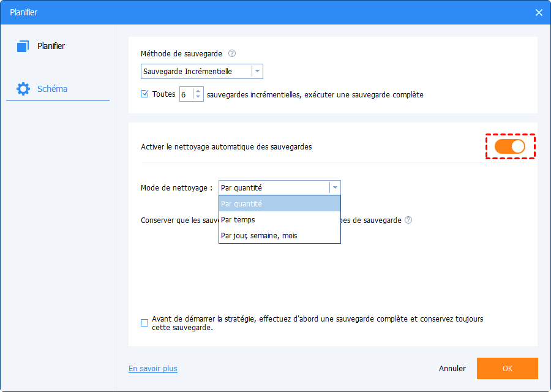Open help icon next to Méthode de sauvegarde
Viewport: 551px width, 392px height.
point(232,53)
